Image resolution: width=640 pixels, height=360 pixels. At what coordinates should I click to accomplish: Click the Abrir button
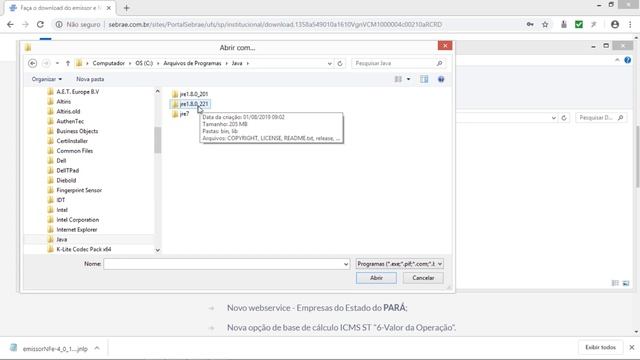pyautogui.click(x=376, y=278)
